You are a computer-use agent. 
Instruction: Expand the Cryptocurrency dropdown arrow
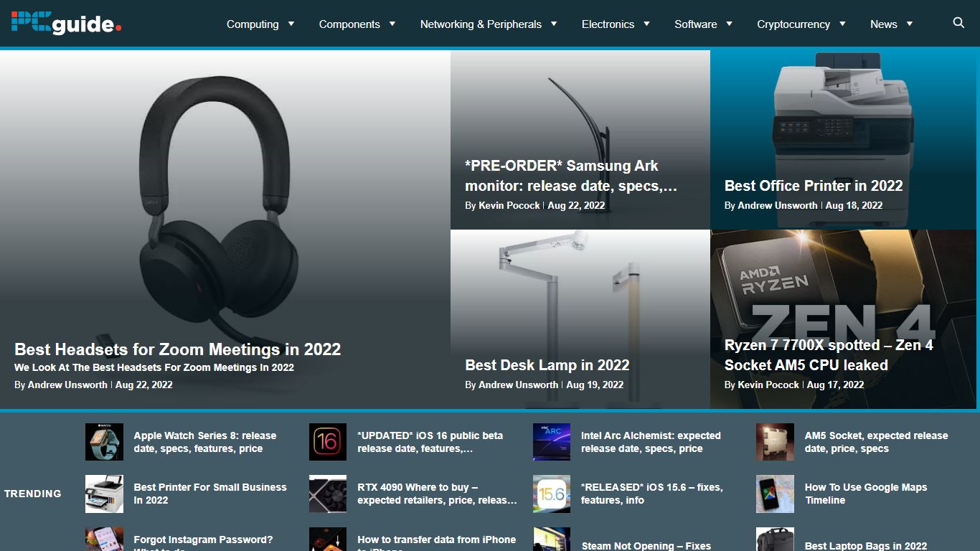coord(842,24)
